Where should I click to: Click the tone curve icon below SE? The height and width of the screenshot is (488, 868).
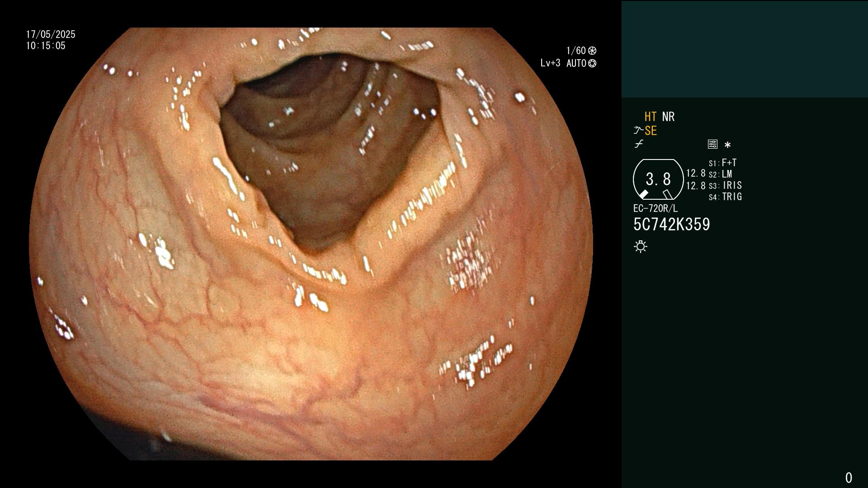coord(639,144)
